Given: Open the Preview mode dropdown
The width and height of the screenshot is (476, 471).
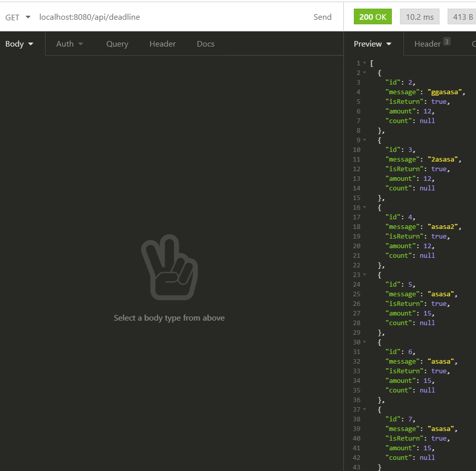Looking at the screenshot, I should point(373,44).
